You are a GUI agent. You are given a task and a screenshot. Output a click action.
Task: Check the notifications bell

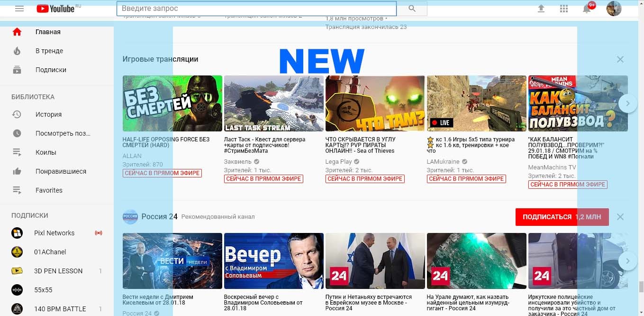(587, 9)
